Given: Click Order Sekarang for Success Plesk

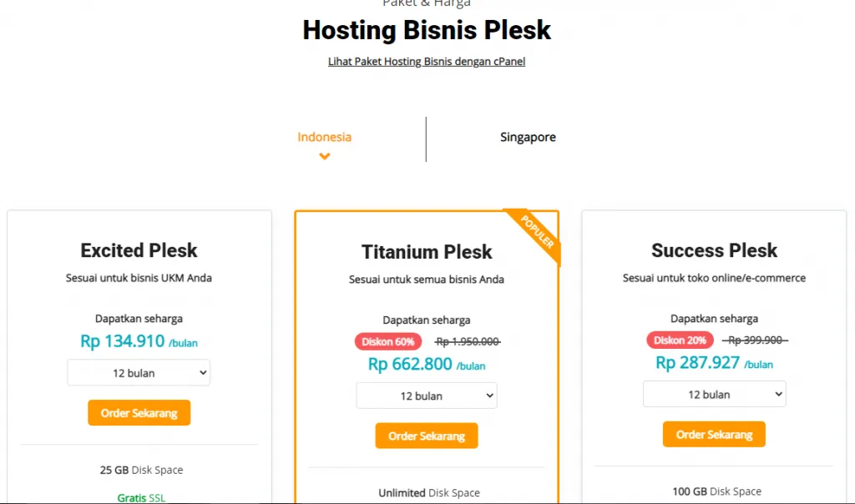Looking at the screenshot, I should point(714,434).
